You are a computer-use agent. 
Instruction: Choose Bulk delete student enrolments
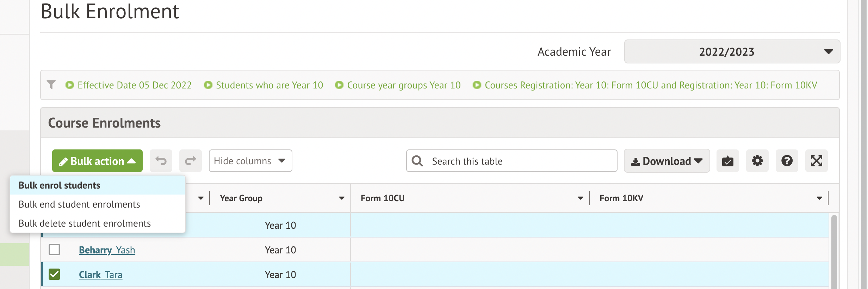85,223
